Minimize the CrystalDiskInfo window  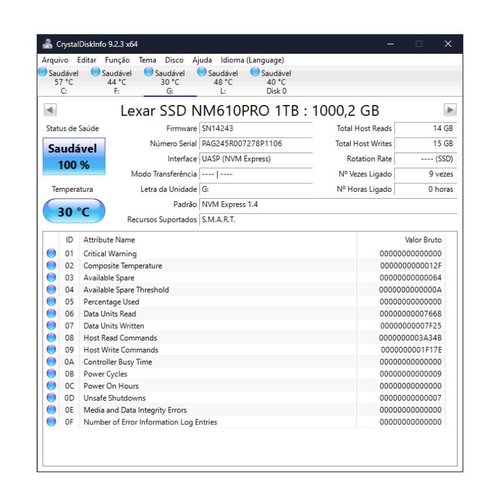(x=390, y=44)
